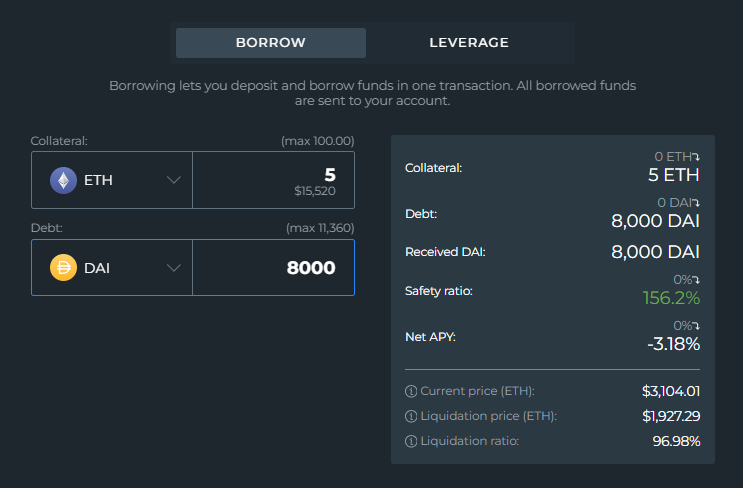Click info icon beside Liquidation price

[x=410, y=416]
